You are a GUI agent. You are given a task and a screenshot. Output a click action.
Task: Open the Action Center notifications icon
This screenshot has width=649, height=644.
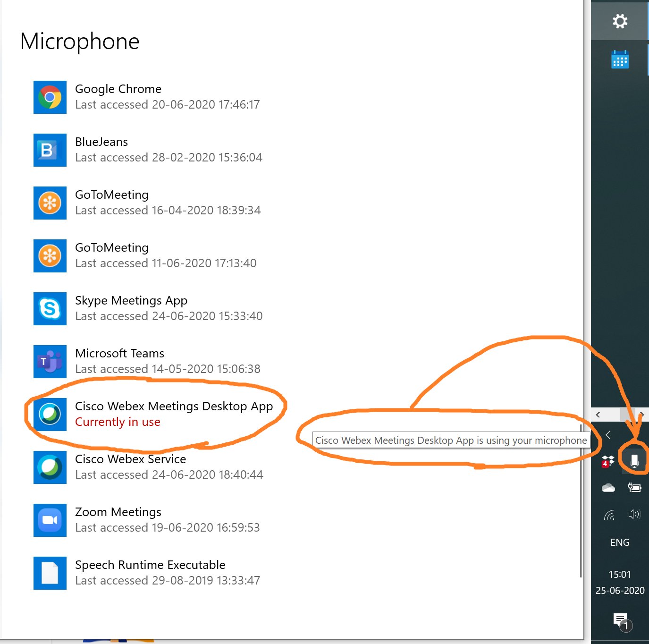[x=621, y=620]
